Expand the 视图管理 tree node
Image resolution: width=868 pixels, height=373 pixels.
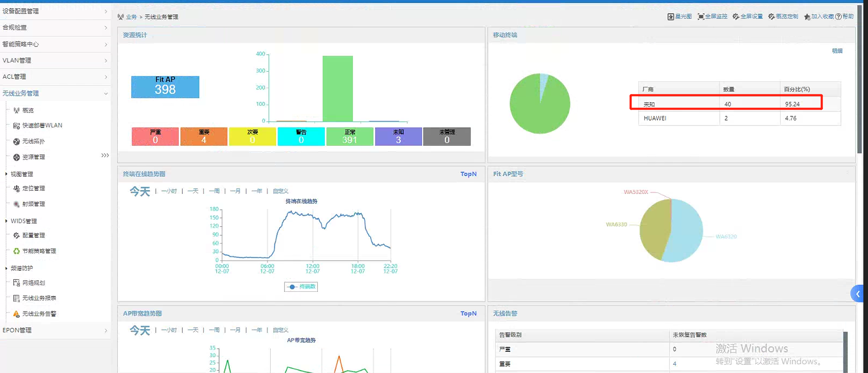(6, 174)
